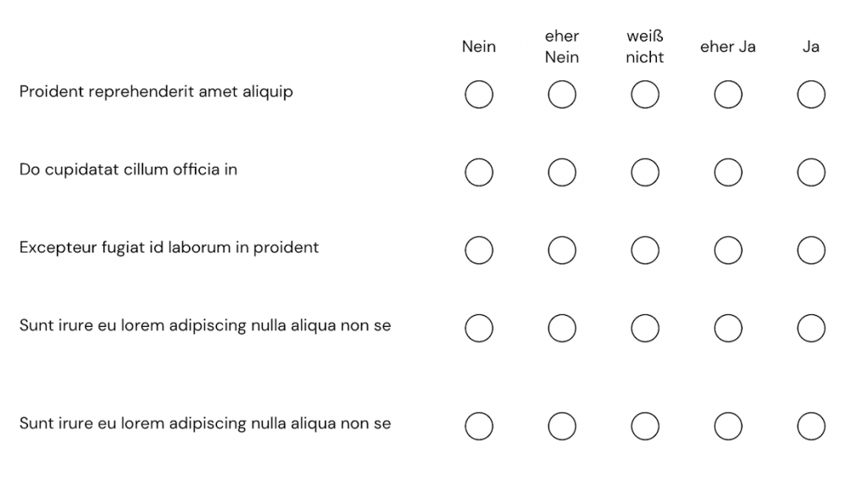Click the 'weiß nicht' column header
Image resolution: width=868 pixels, height=493 pixels.
coord(645,47)
